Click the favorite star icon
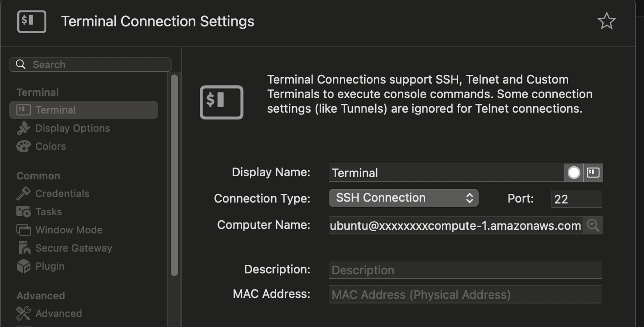The height and width of the screenshot is (327, 644). (606, 21)
